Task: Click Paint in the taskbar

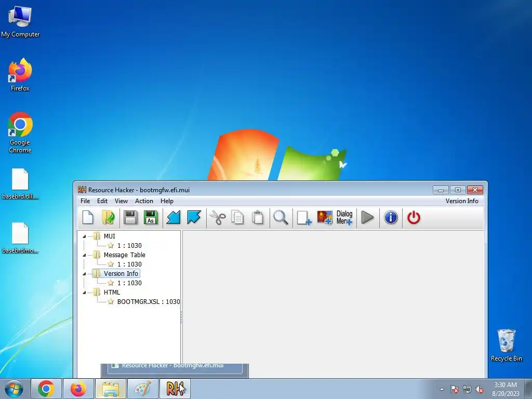Action: tap(143, 389)
